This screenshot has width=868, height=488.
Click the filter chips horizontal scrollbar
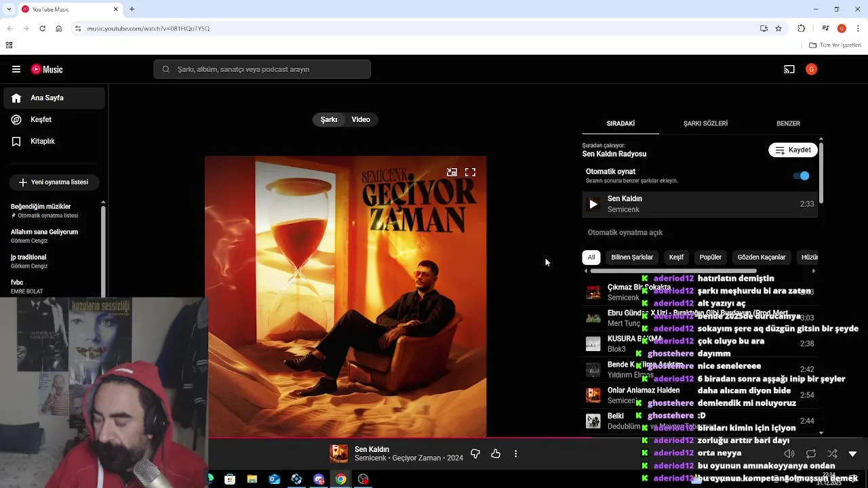coord(673,271)
